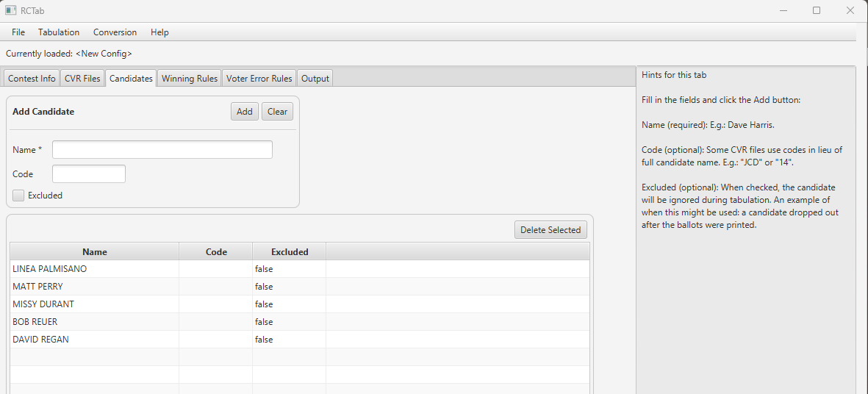868x394 pixels.
Task: Open the Tabulation menu
Action: click(59, 32)
